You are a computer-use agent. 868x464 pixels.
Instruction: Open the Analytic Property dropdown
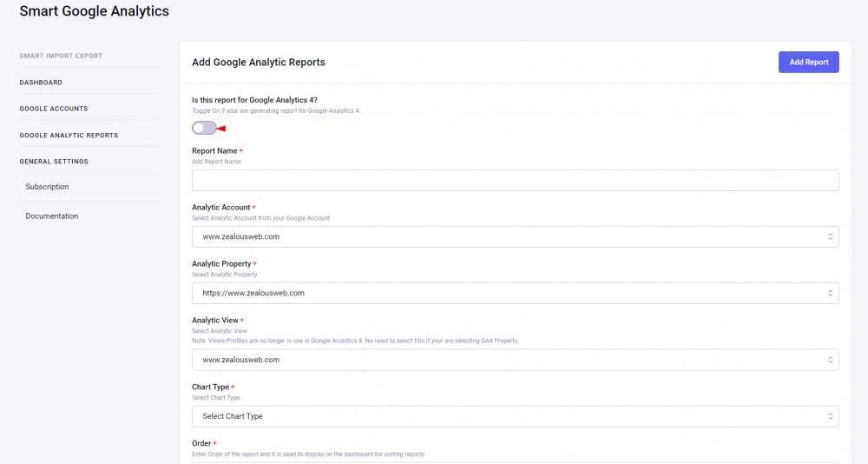(x=515, y=293)
